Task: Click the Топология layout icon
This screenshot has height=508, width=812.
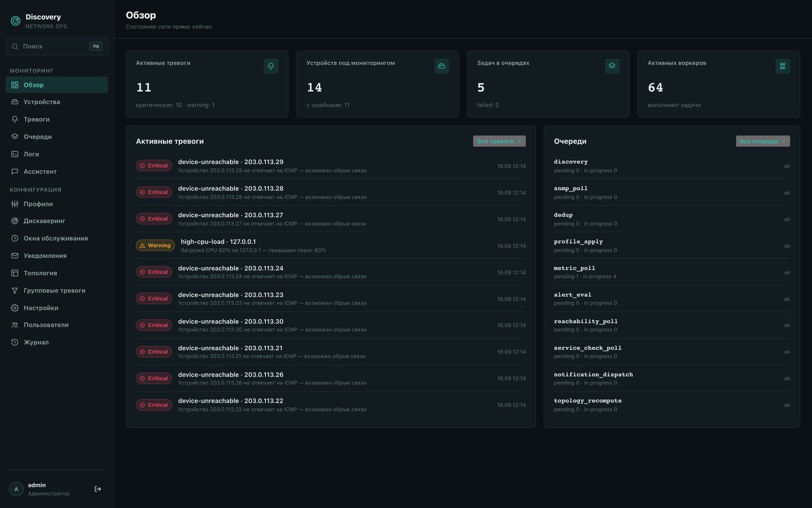Action: pyautogui.click(x=15, y=273)
